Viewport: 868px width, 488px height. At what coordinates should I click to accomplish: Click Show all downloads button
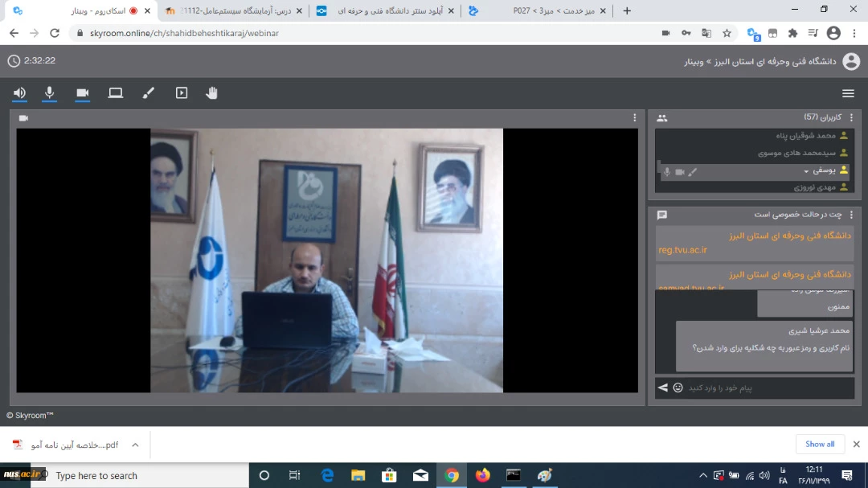(x=820, y=444)
